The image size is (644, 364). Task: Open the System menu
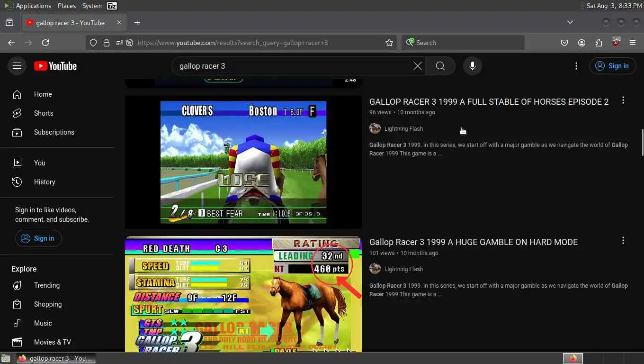(x=92, y=6)
